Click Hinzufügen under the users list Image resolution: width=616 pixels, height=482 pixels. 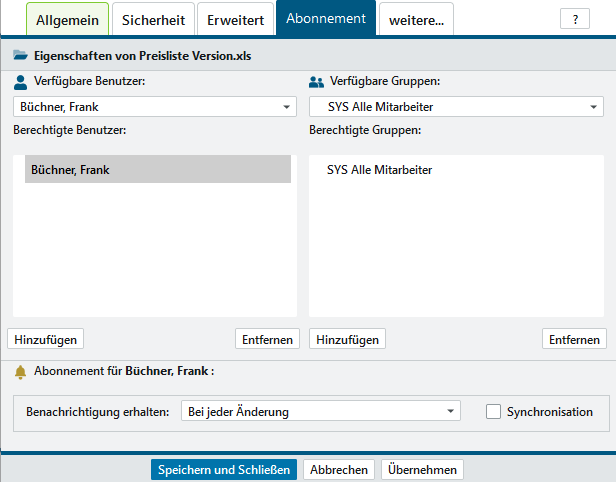pyautogui.click(x=45, y=340)
